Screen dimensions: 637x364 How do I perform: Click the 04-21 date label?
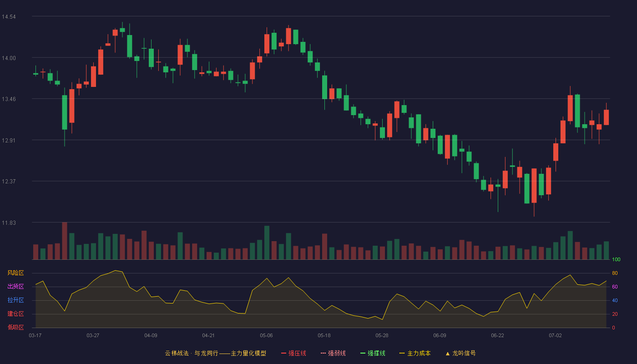(x=208, y=335)
